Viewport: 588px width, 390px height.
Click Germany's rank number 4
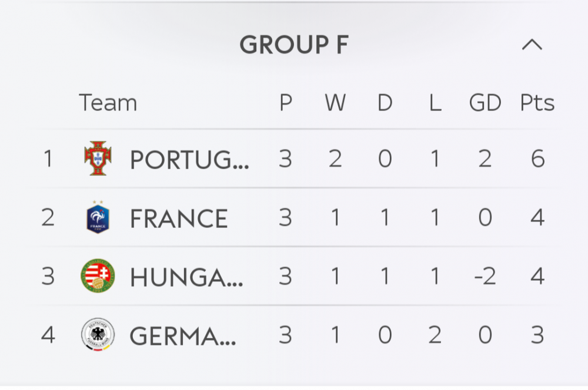click(x=48, y=335)
